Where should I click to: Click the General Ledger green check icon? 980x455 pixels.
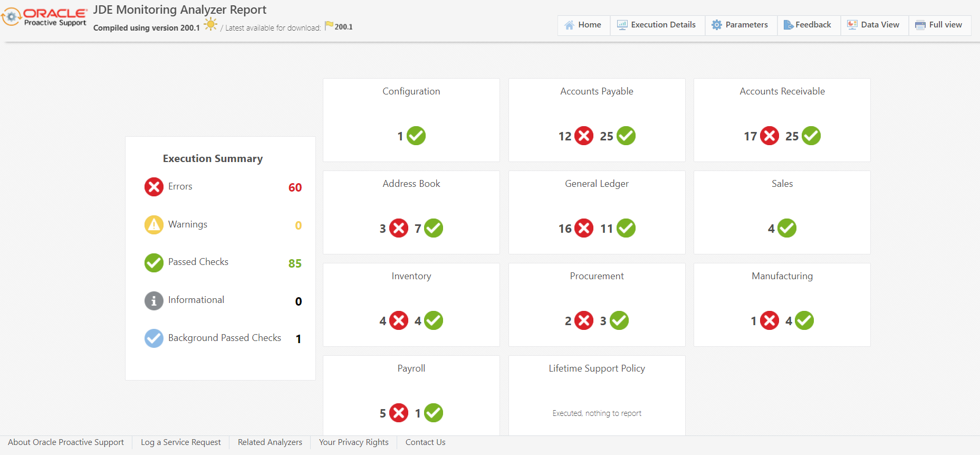coord(626,228)
